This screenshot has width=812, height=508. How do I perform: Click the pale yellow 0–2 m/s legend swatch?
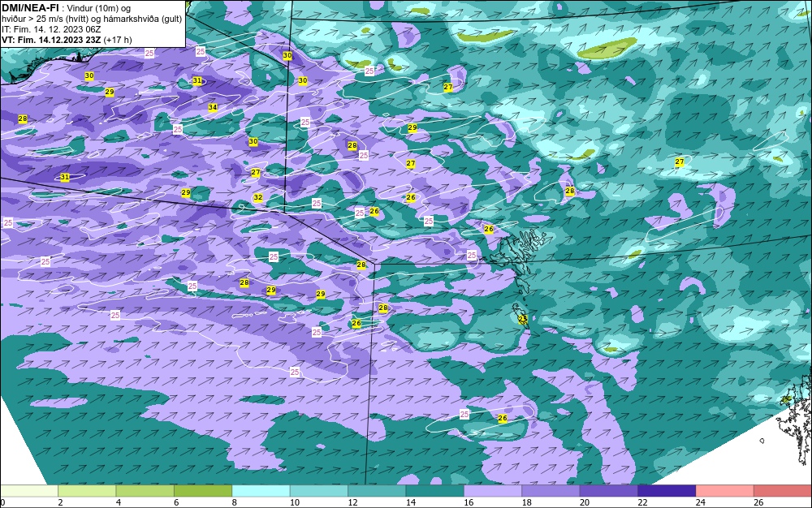click(29, 491)
